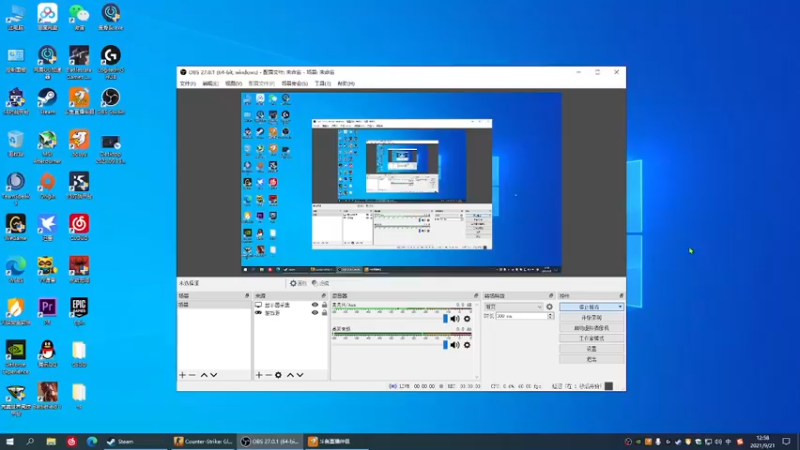Open the Edit menu in OBS

pyautogui.click(x=210, y=83)
